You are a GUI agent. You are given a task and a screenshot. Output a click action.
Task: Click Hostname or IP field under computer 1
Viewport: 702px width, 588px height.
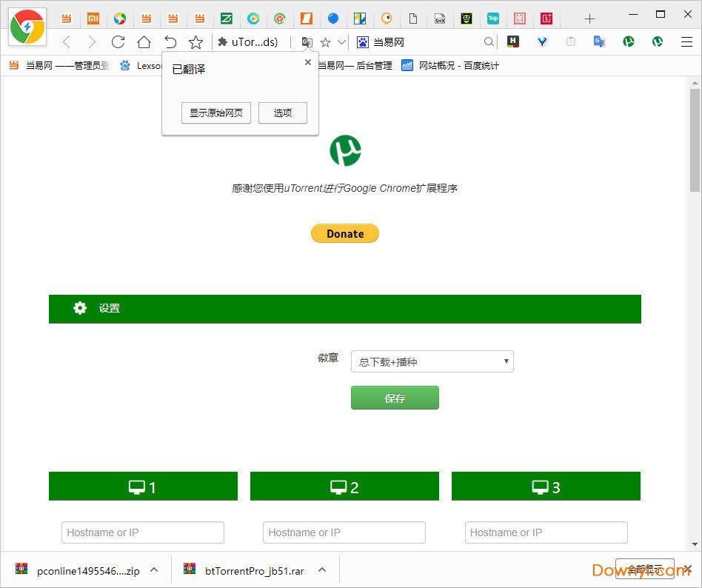tap(143, 532)
